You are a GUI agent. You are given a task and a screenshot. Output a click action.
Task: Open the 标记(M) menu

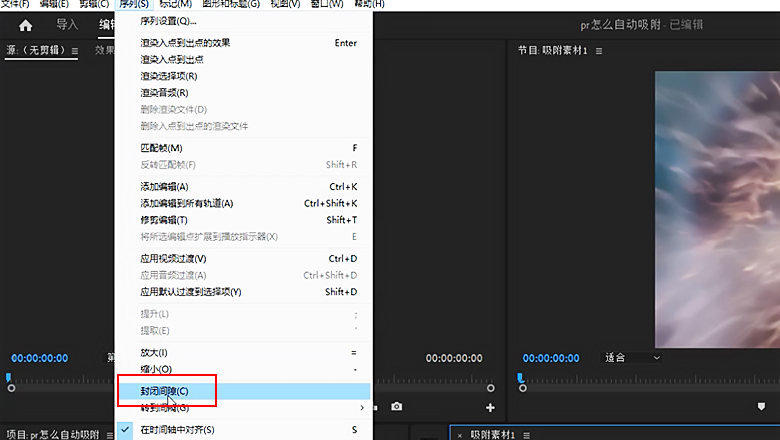pyautogui.click(x=176, y=4)
